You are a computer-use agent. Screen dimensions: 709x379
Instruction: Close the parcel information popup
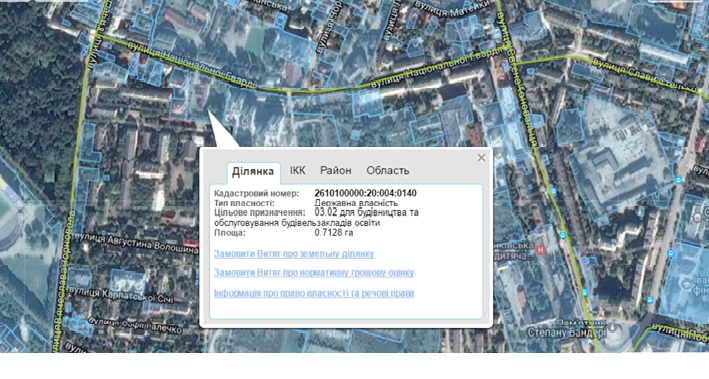click(x=481, y=157)
